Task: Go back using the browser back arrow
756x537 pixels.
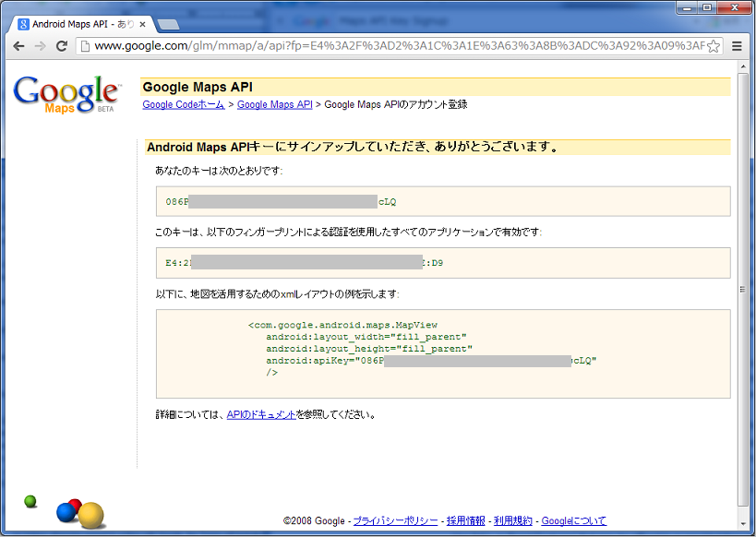Action: tap(18, 46)
